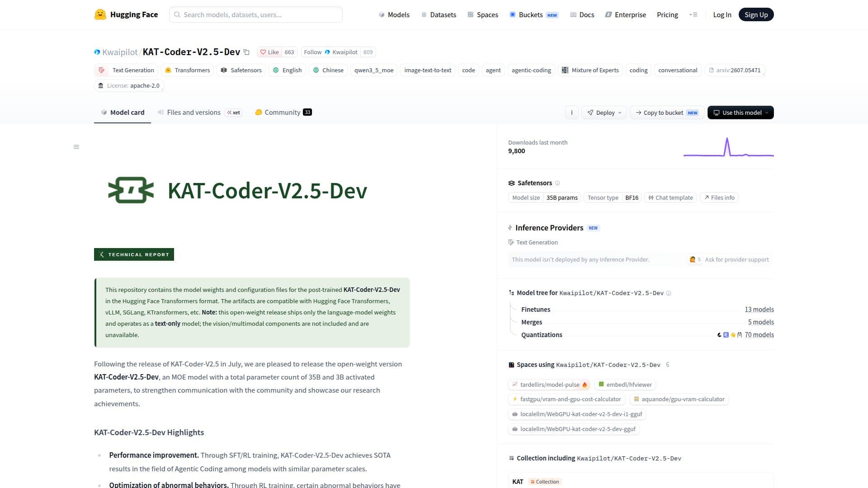Click the heart Like button
The height and width of the screenshot is (488, 868).
269,52
